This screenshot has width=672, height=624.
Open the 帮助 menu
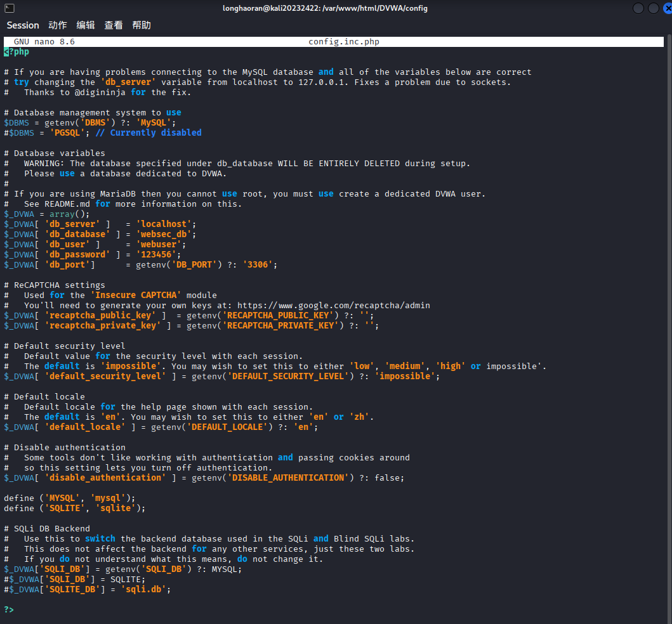click(x=142, y=25)
